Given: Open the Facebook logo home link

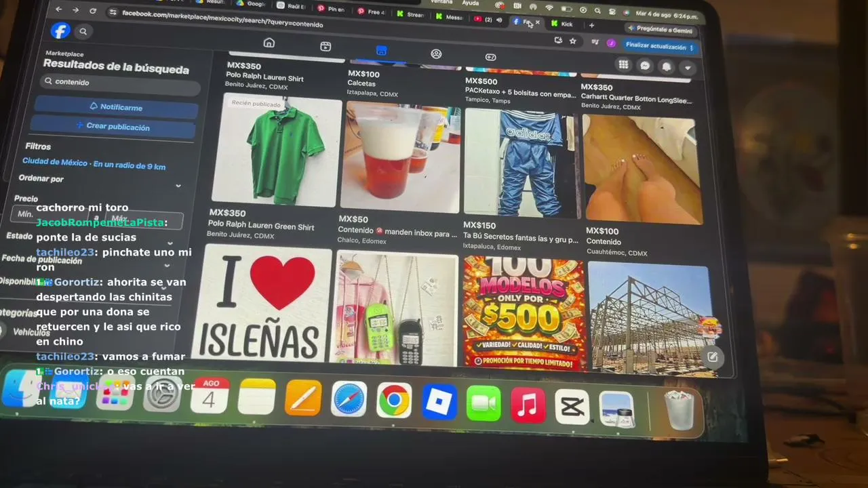Looking at the screenshot, I should 60,30.
